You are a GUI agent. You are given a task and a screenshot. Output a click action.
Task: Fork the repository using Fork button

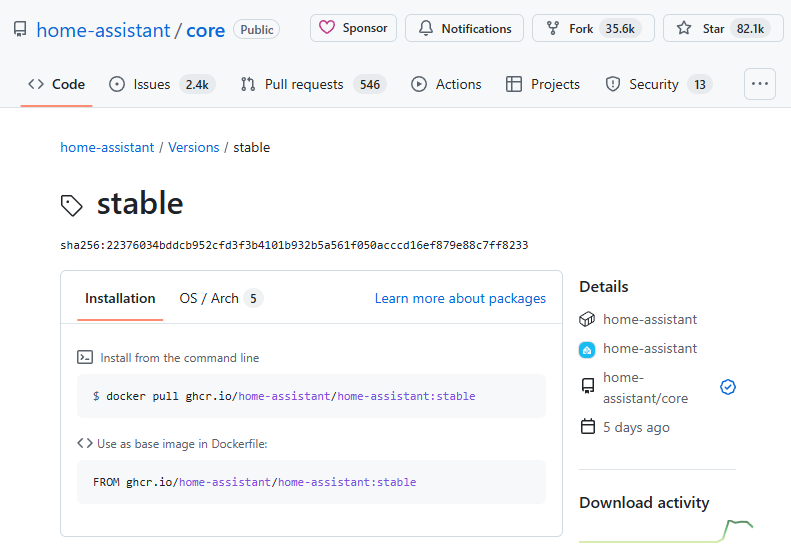coord(593,28)
